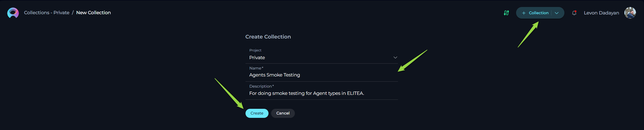This screenshot has height=130, width=644.
Task: Click the 'Name*' field label
Action: [256, 68]
